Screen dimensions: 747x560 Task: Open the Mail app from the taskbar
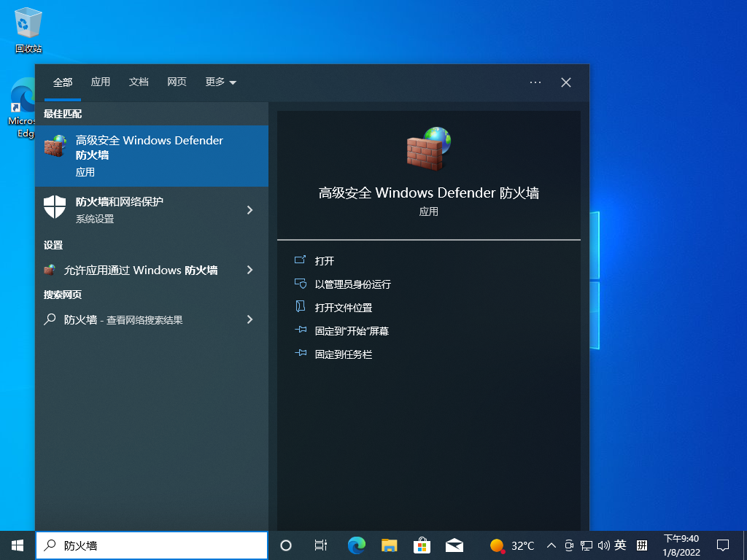click(454, 545)
